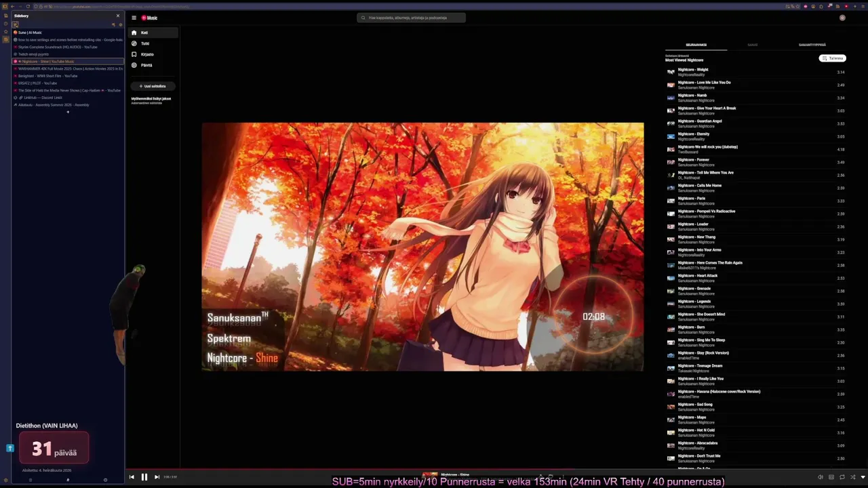Open Twitch emoji pyyntö tab

coord(68,54)
